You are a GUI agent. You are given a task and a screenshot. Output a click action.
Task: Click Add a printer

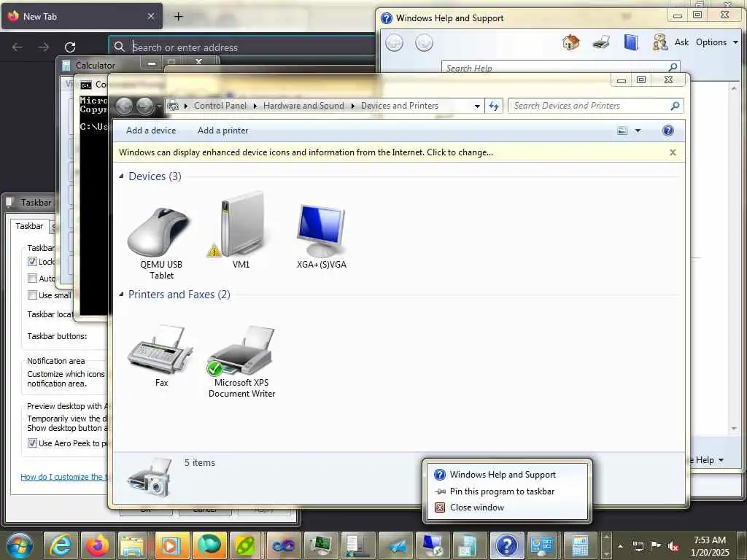[223, 131]
